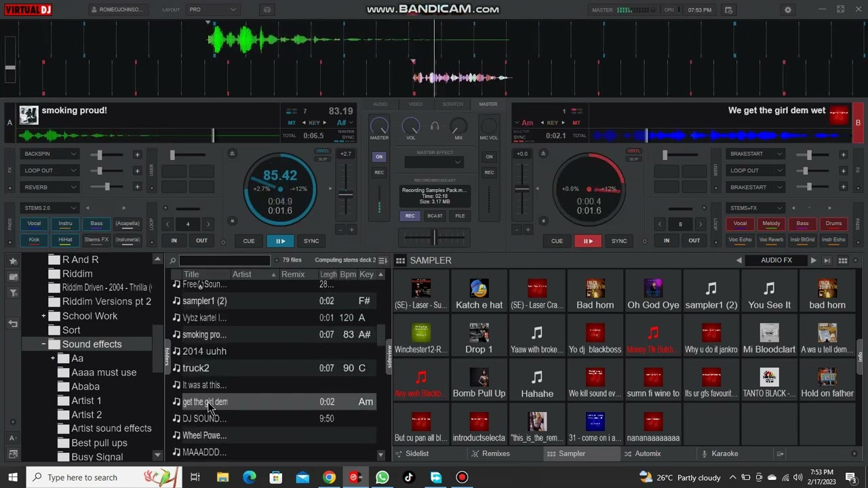
Task: Open master effect dropdown in mixer
Action: pos(434,163)
